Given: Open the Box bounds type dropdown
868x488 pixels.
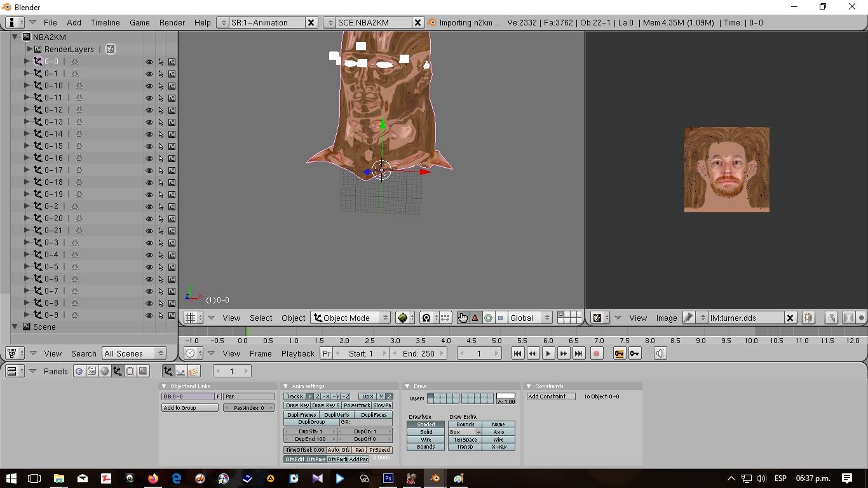Looking at the screenshot, I should coord(465,432).
